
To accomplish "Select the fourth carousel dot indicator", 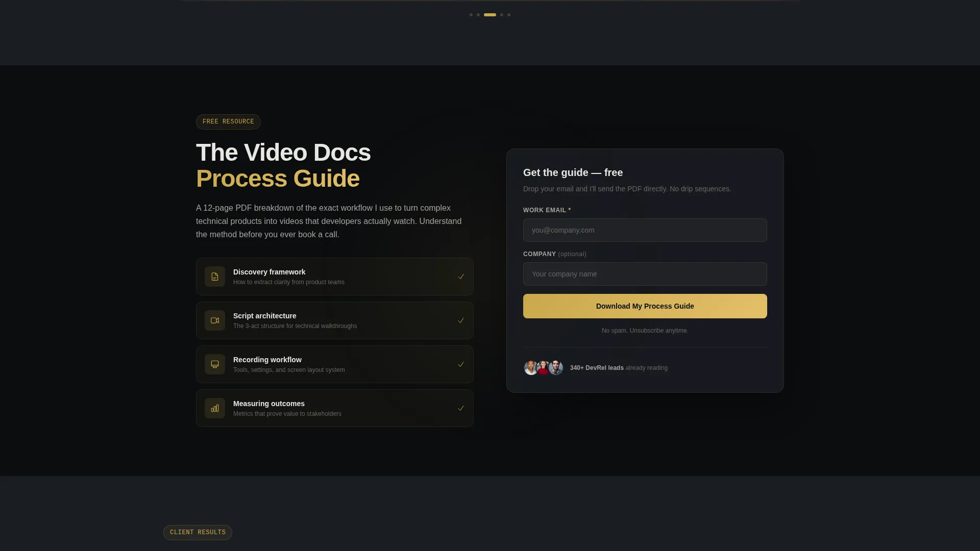I will 502,15.
